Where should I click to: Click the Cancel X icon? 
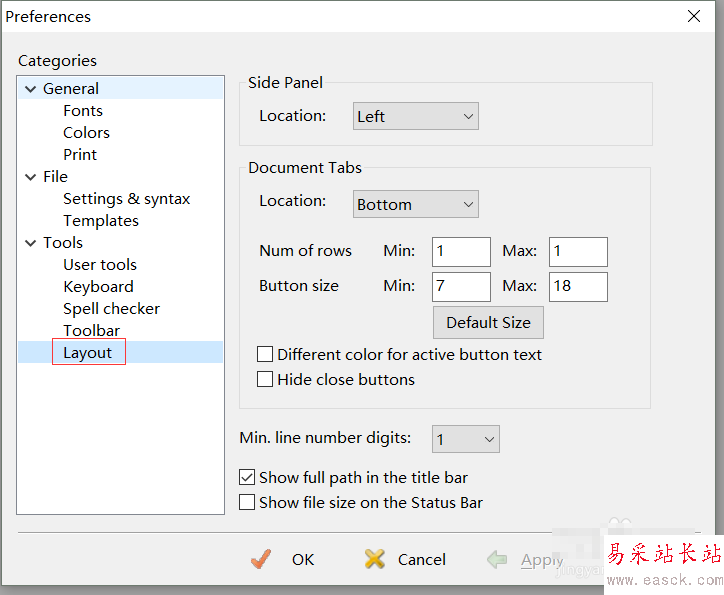point(375,559)
